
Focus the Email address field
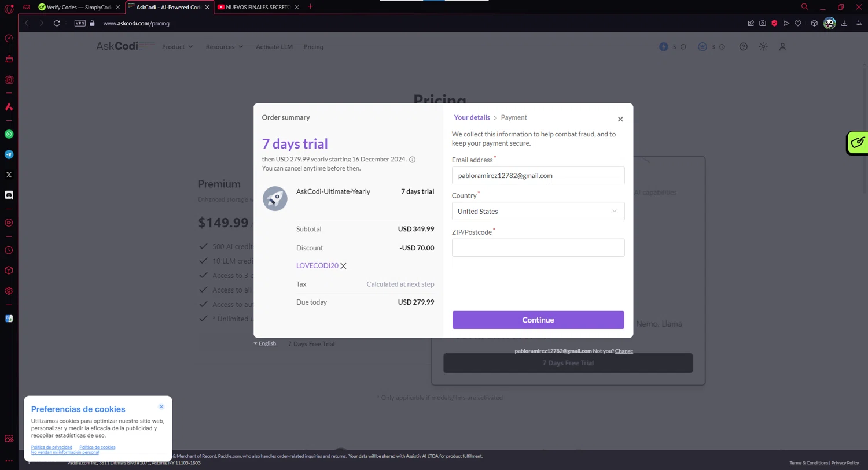pos(538,176)
